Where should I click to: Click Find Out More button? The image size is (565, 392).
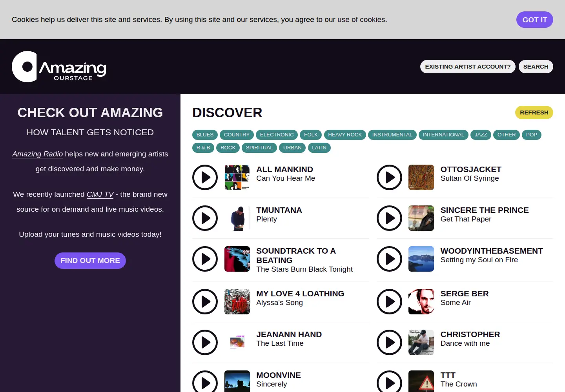point(90,261)
